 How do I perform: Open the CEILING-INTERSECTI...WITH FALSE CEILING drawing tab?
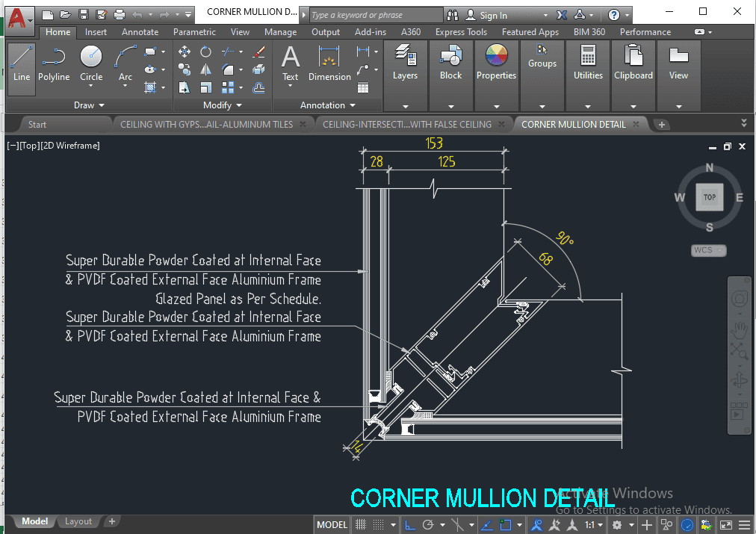pyautogui.click(x=406, y=125)
